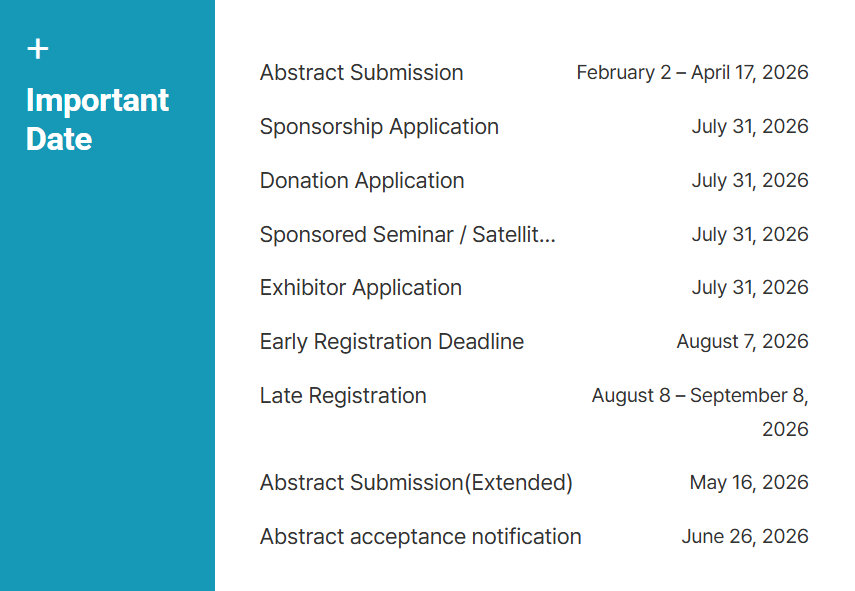Select the Abstract Submission row label
855x591 pixels.
tap(362, 73)
